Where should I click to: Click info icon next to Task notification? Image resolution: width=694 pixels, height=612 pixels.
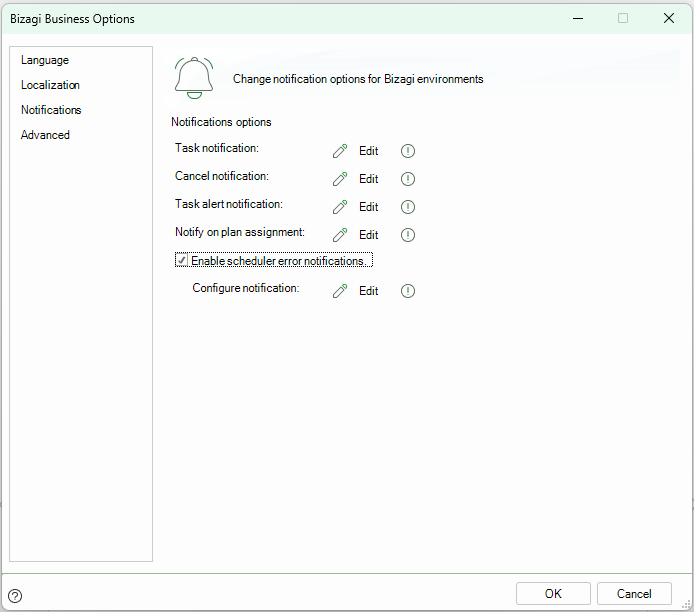pyautogui.click(x=408, y=151)
